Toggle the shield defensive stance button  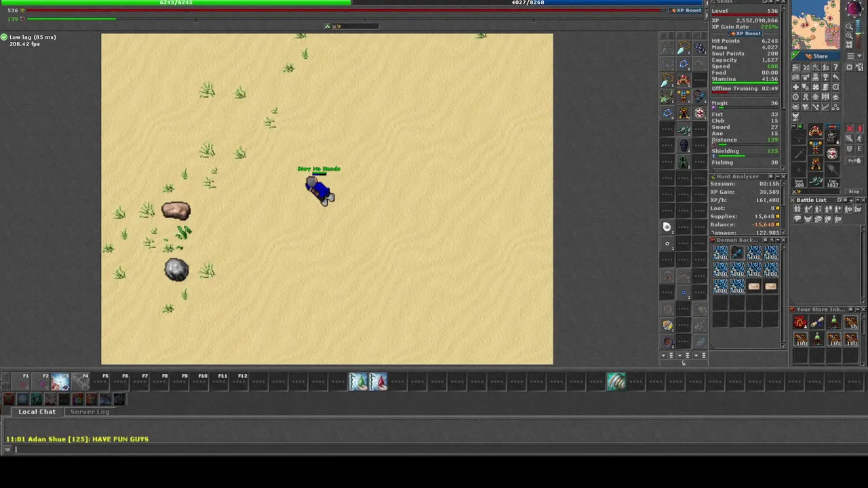[850, 149]
